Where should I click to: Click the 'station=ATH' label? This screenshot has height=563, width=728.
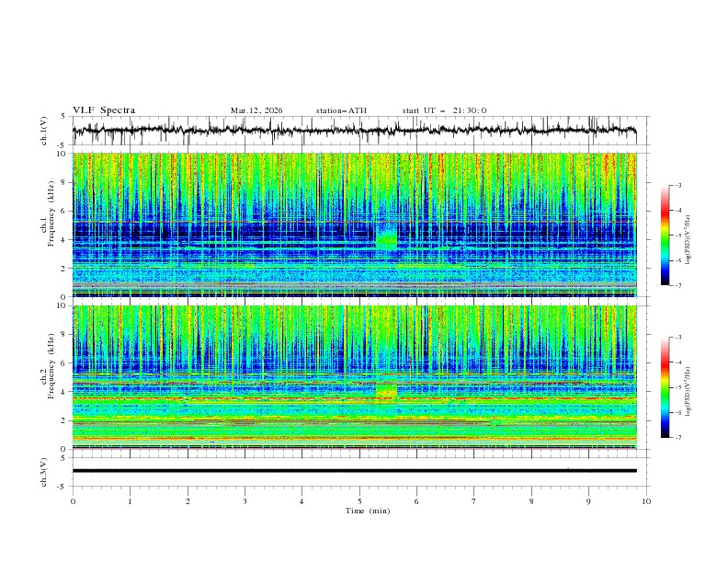pos(341,110)
